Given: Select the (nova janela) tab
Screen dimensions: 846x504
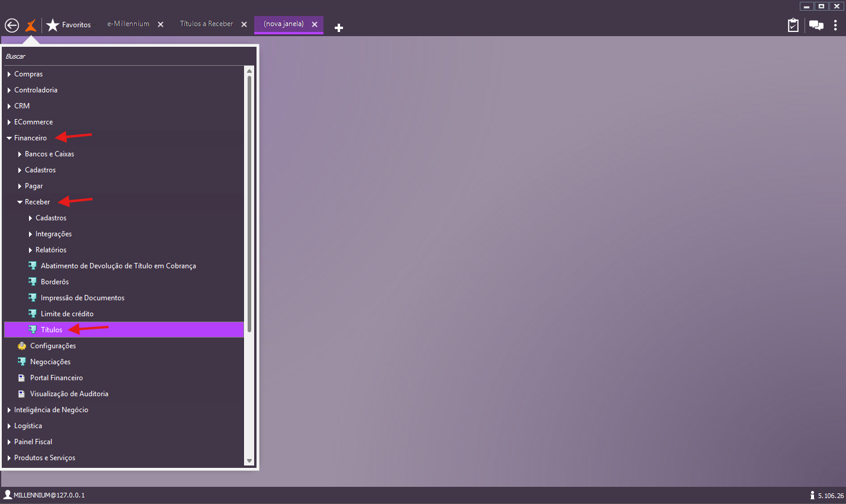Looking at the screenshot, I should 284,24.
